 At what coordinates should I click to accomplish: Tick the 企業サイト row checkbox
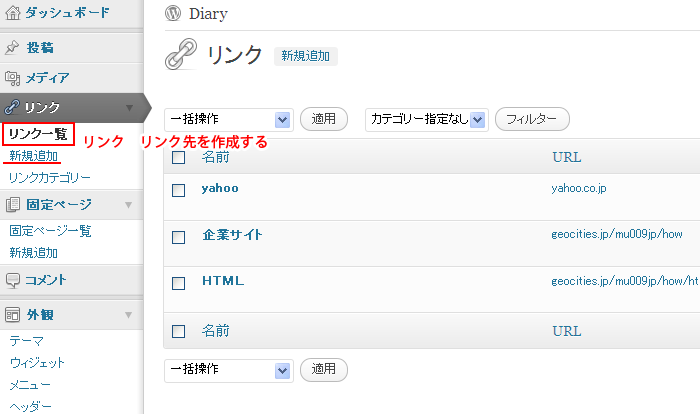(x=179, y=237)
